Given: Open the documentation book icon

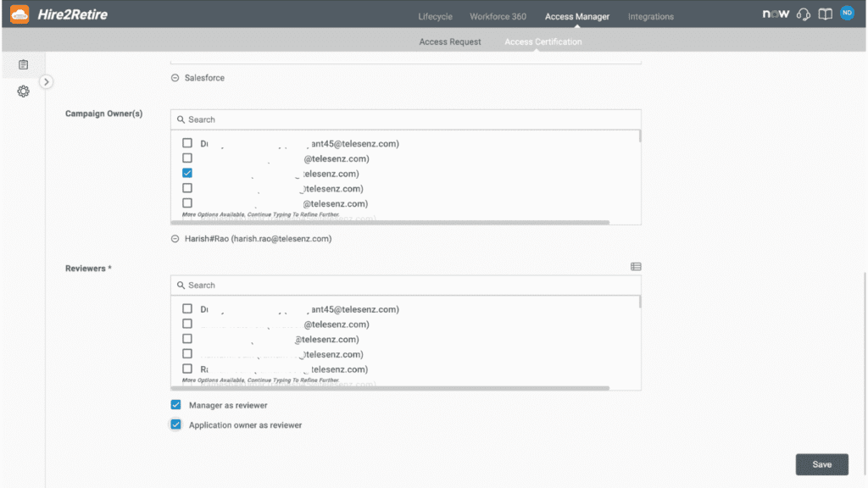Looking at the screenshot, I should [825, 14].
